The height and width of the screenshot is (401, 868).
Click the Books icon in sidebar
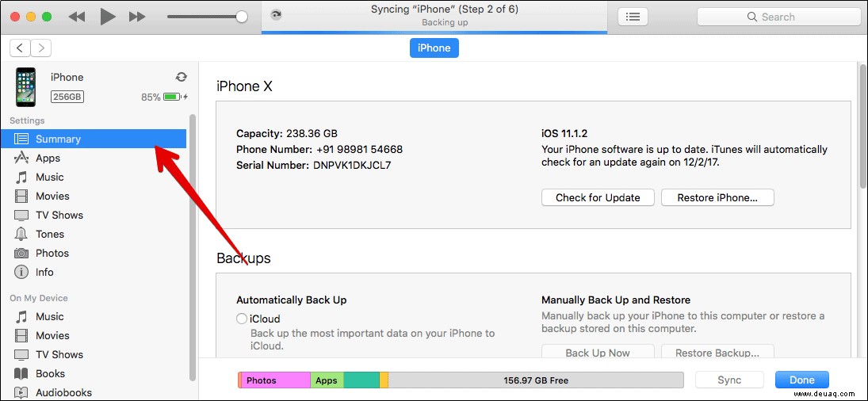point(21,373)
